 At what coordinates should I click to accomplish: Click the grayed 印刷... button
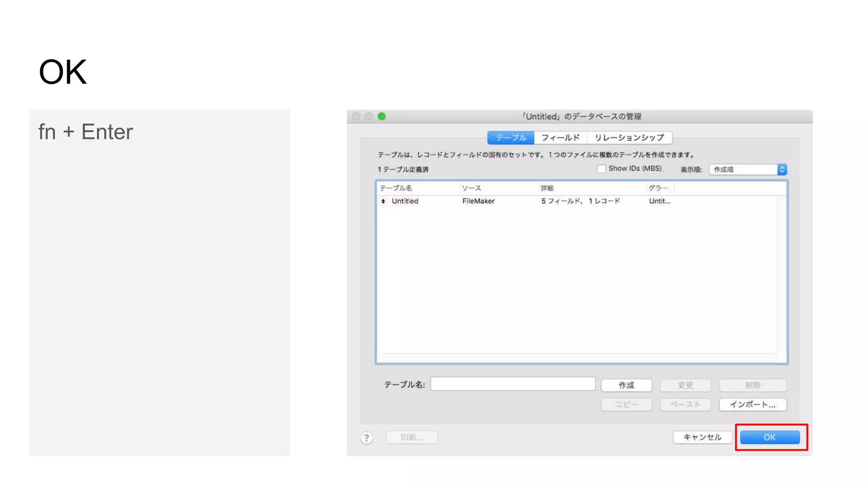[412, 437]
